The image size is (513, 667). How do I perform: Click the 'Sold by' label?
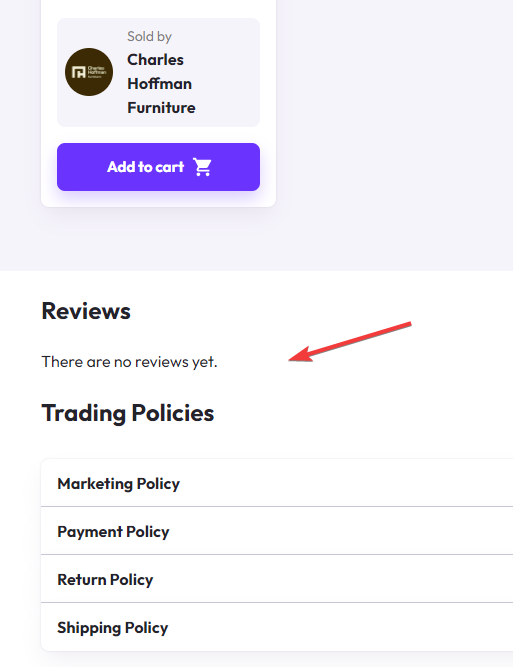coord(149,37)
